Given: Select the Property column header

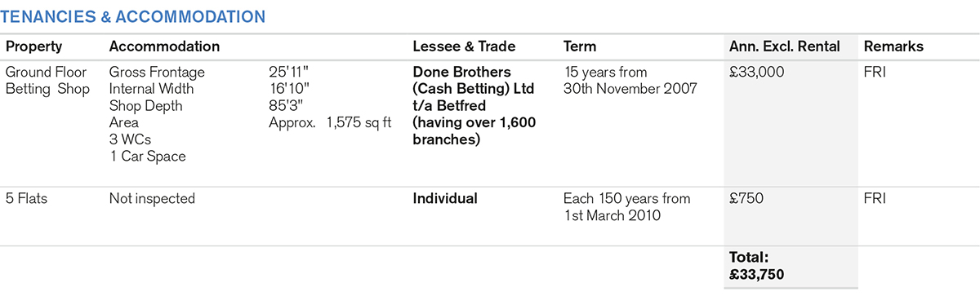Looking at the screenshot, I should click(33, 46).
